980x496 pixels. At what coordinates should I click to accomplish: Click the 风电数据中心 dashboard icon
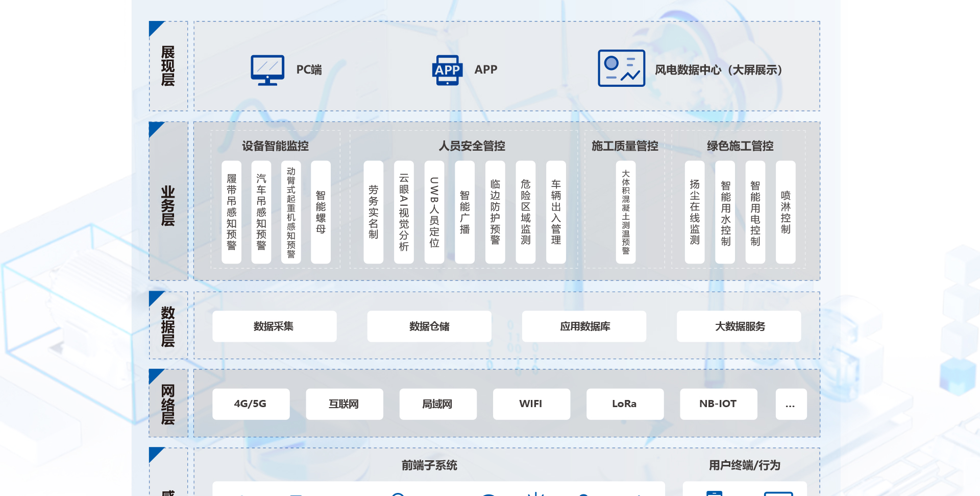[621, 68]
